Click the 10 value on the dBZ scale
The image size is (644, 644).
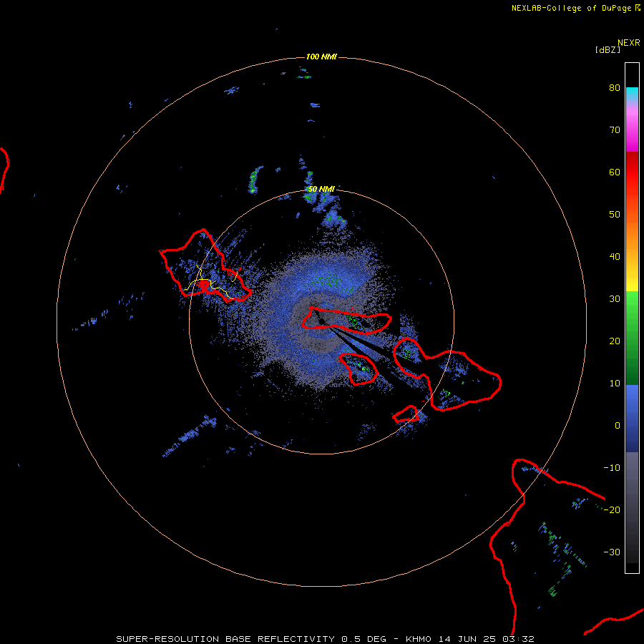[615, 384]
